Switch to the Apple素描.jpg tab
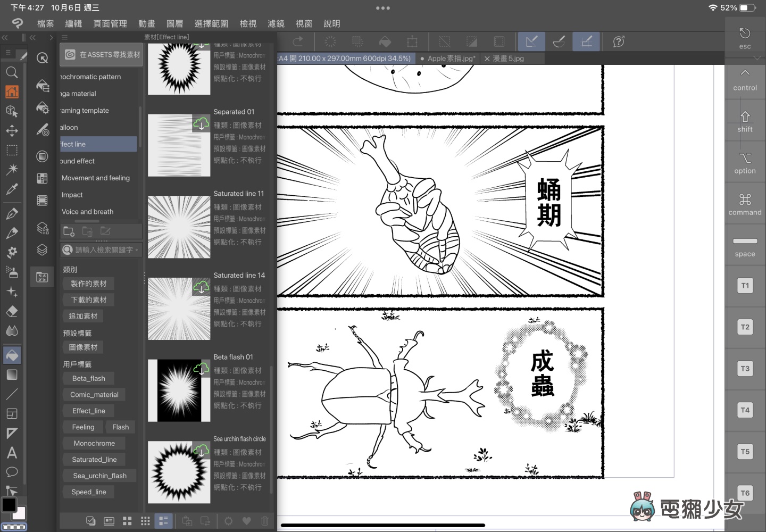 pos(448,59)
